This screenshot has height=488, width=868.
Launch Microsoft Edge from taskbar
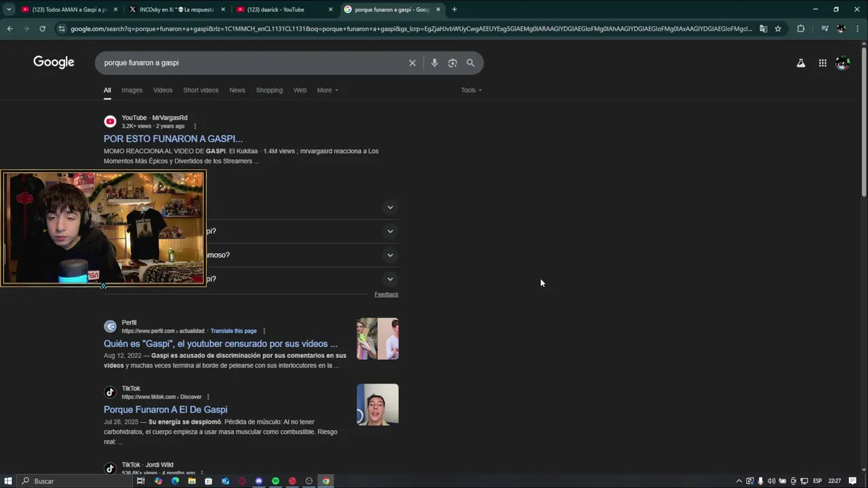175,481
